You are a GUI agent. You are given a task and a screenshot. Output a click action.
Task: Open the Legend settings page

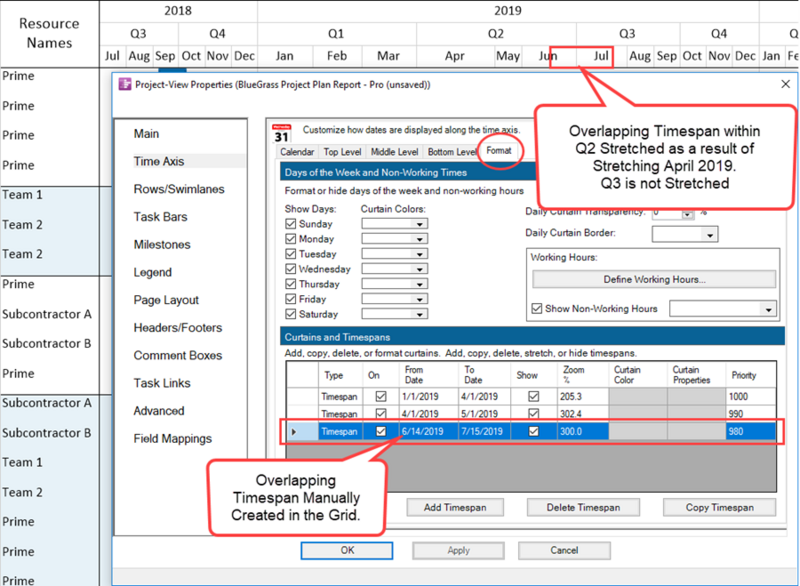point(153,272)
